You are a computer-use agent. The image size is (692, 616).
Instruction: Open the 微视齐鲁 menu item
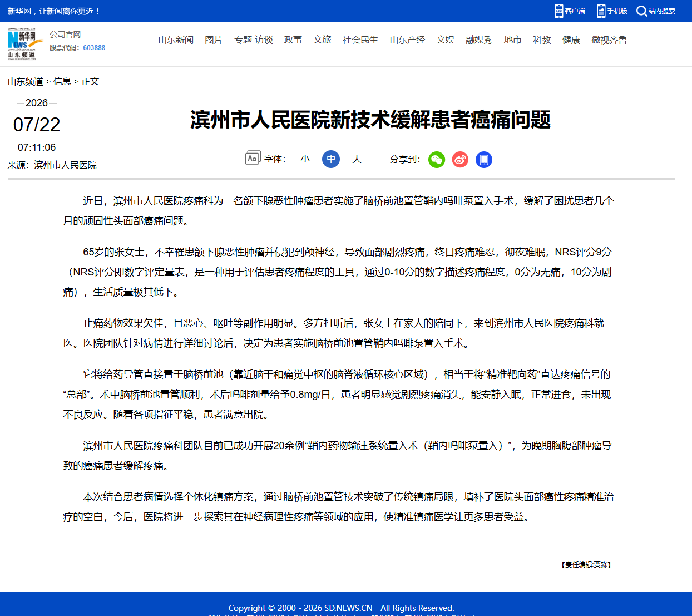pyautogui.click(x=609, y=40)
